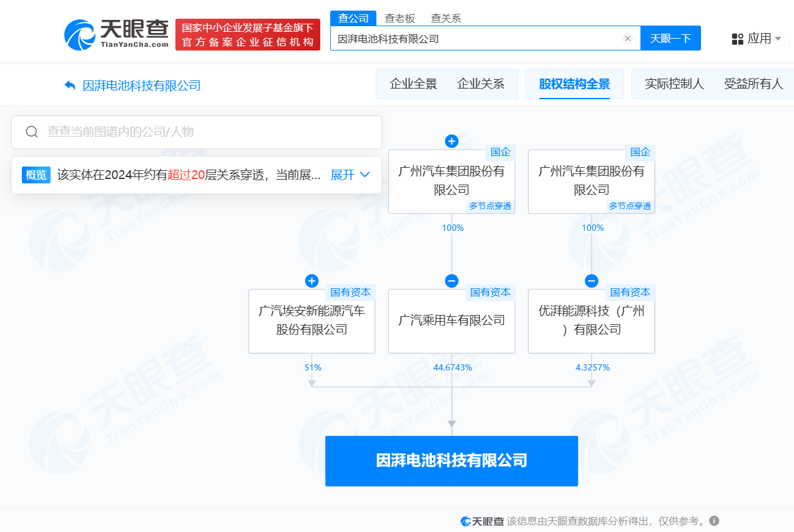Screen dimensions: 794x532
Task: Collapse 广汽乘用车有限公司 parent node
Action: [x=451, y=281]
